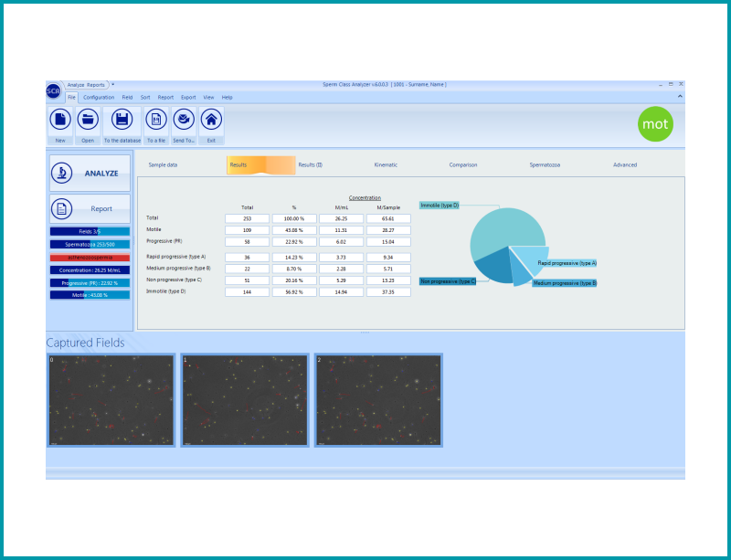This screenshot has width=731, height=560.
Task: Collapse the ribbon with the chevron arrow
Action: point(680,97)
